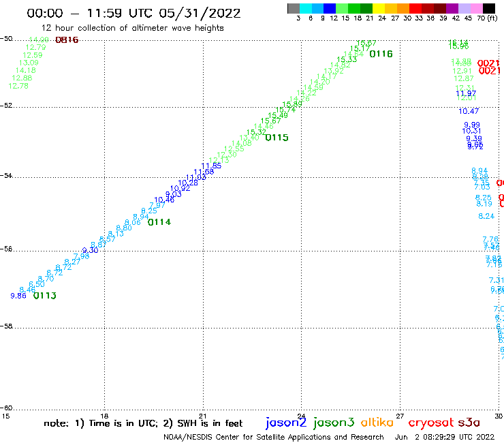Click the lavender legend color swatch
This screenshot has width=504, height=443.
click(x=464, y=8)
